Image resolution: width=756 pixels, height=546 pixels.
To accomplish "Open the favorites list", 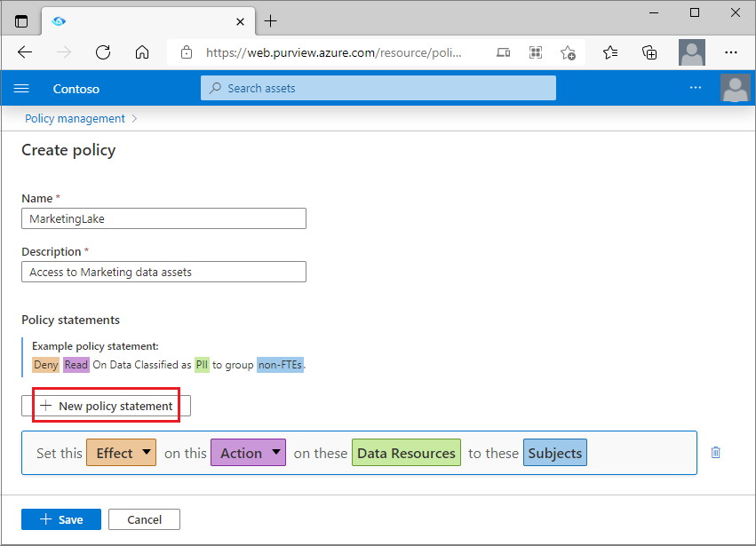I will pyautogui.click(x=610, y=52).
